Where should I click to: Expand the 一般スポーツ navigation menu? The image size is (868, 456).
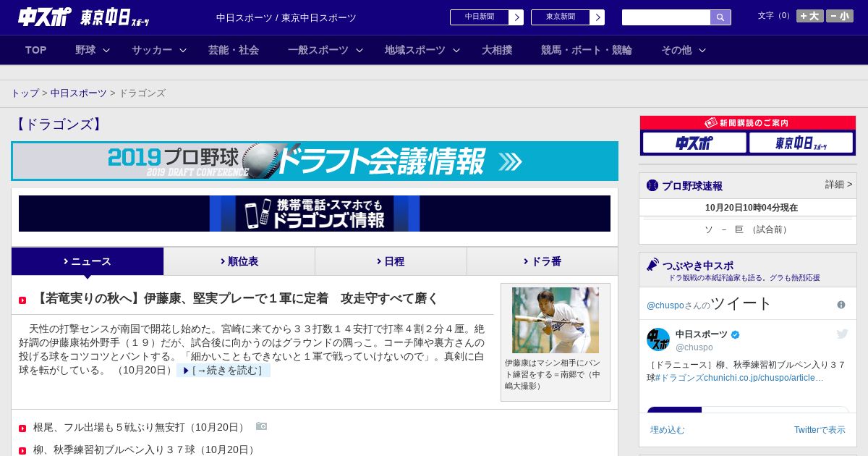pyautogui.click(x=325, y=50)
